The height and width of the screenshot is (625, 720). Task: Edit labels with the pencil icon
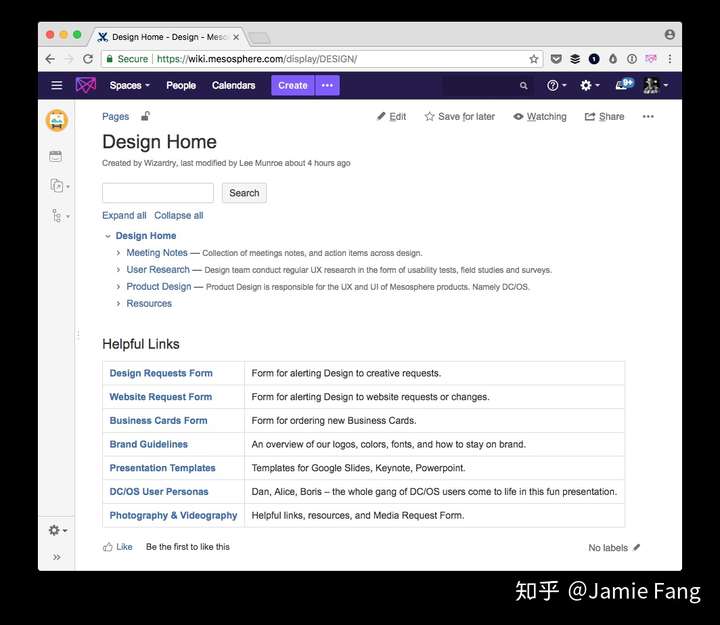coord(636,547)
